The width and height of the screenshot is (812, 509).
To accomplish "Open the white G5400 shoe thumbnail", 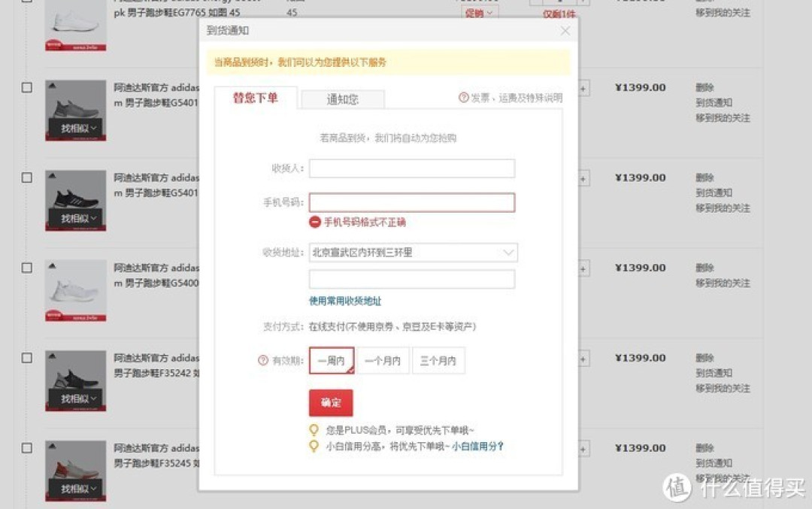I will 76,290.
